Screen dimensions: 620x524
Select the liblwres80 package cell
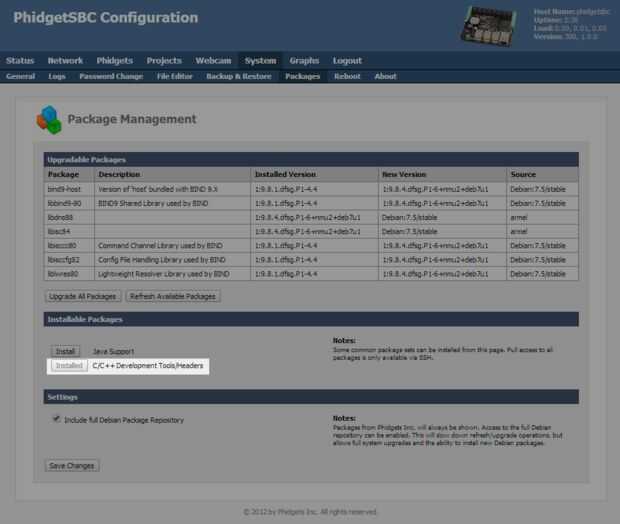[69, 274]
